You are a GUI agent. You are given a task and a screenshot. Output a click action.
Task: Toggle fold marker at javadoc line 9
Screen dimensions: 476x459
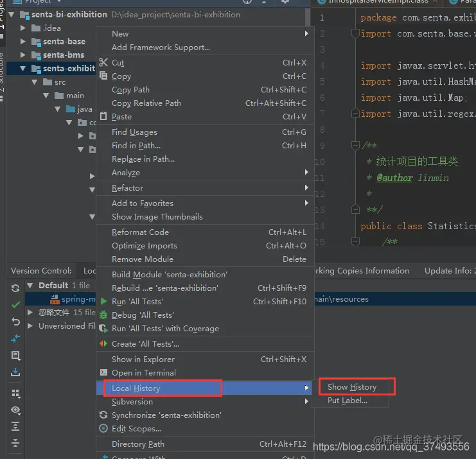[x=355, y=145]
